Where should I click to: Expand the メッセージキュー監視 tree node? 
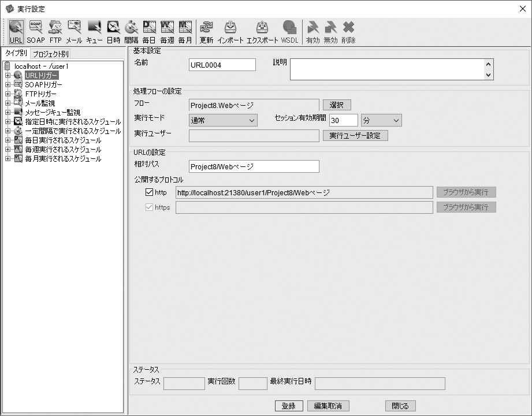pos(8,112)
